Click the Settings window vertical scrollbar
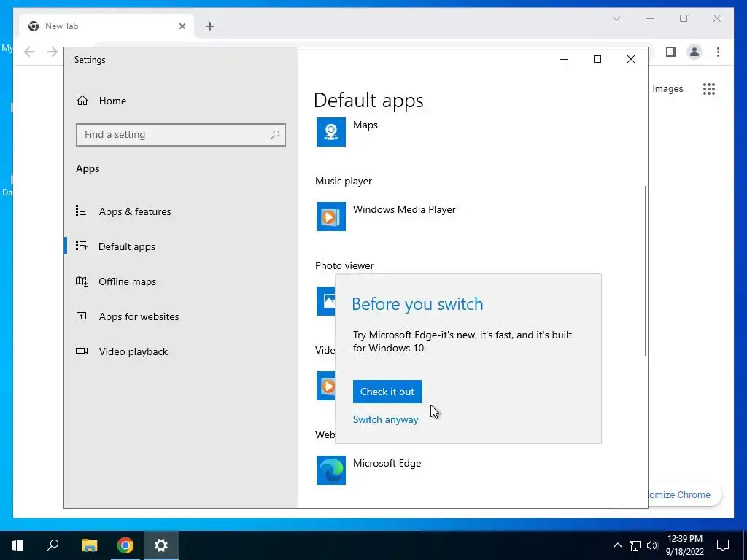 pos(646,271)
